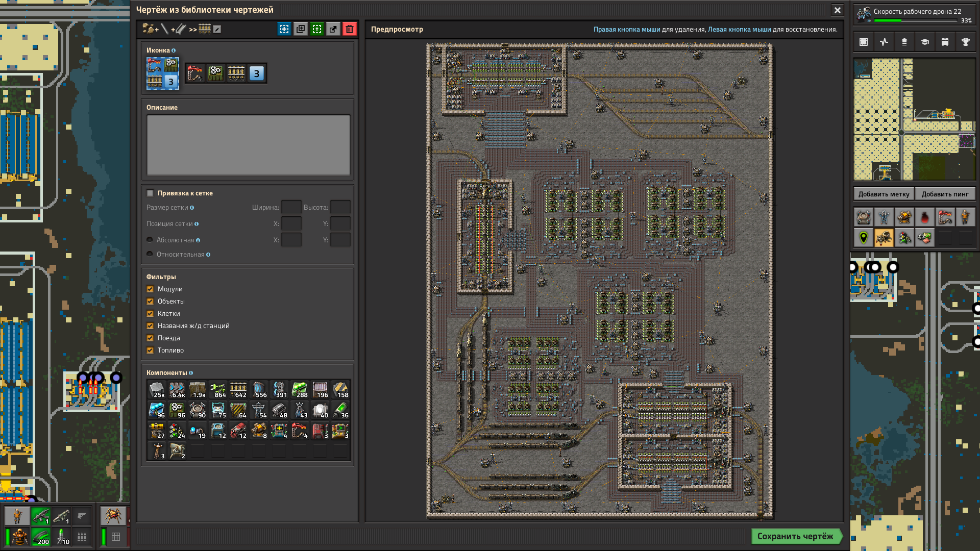Click the splitter component counted 391
Screen dimensions: 980x551
pos(279,390)
